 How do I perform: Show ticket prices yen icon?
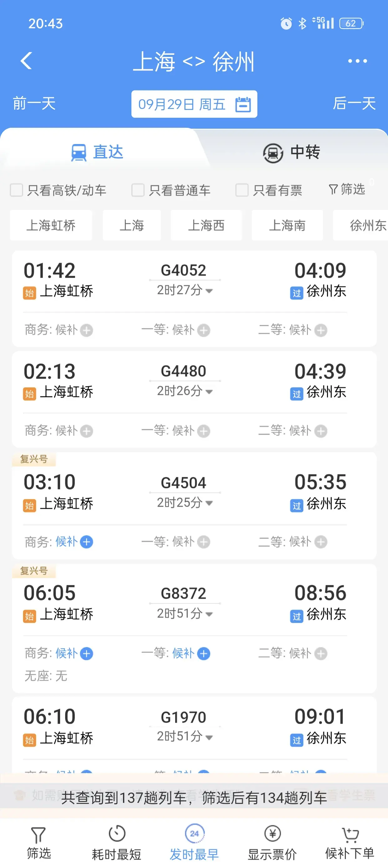coord(272,834)
